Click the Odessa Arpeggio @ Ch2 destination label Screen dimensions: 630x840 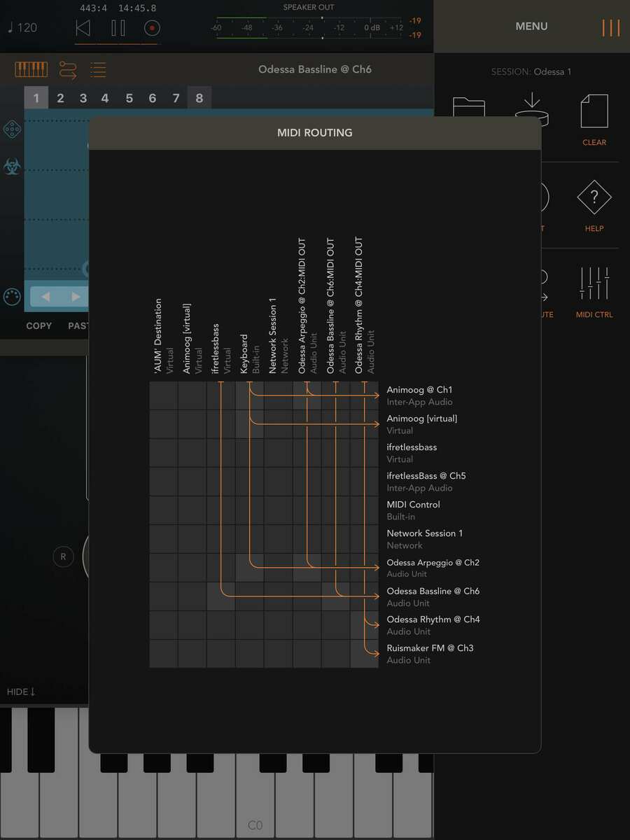coord(433,568)
